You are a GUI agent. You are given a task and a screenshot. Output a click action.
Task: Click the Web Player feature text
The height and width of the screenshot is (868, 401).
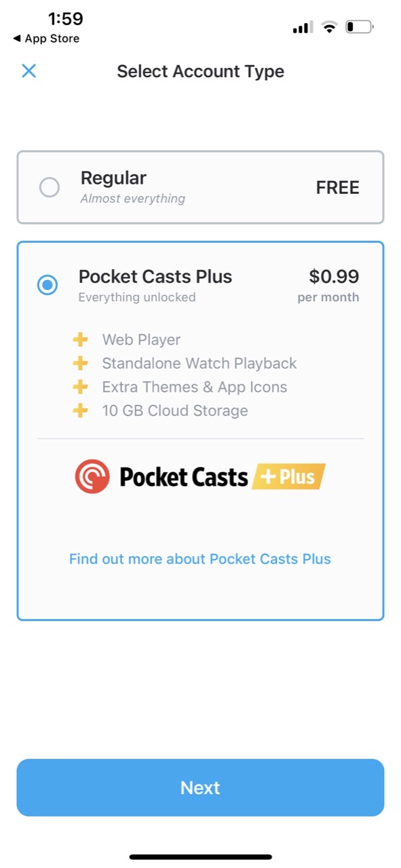point(141,339)
